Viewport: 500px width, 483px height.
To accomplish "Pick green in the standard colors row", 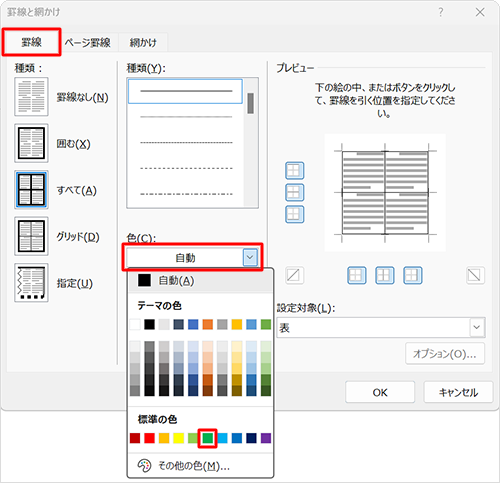I will point(208,438).
